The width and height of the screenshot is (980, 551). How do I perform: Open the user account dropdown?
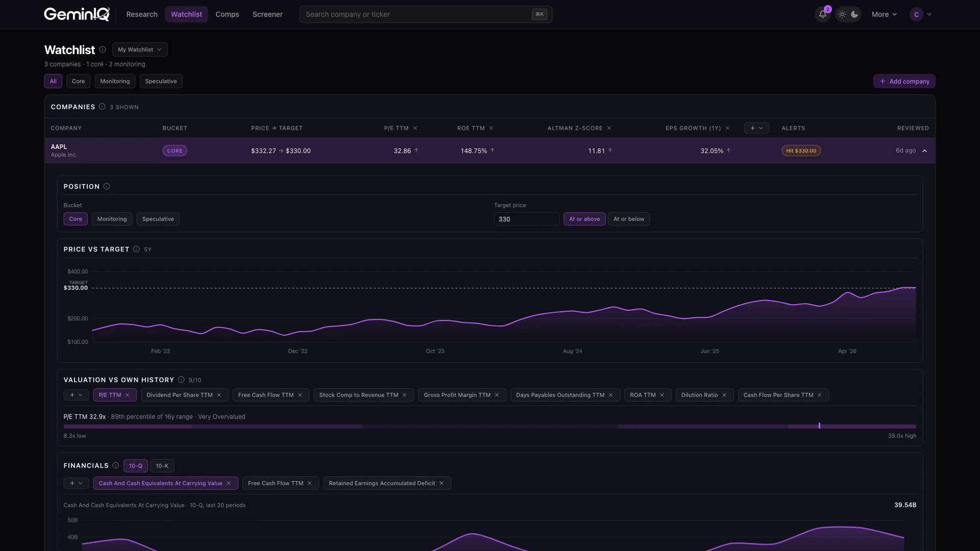[x=921, y=14]
